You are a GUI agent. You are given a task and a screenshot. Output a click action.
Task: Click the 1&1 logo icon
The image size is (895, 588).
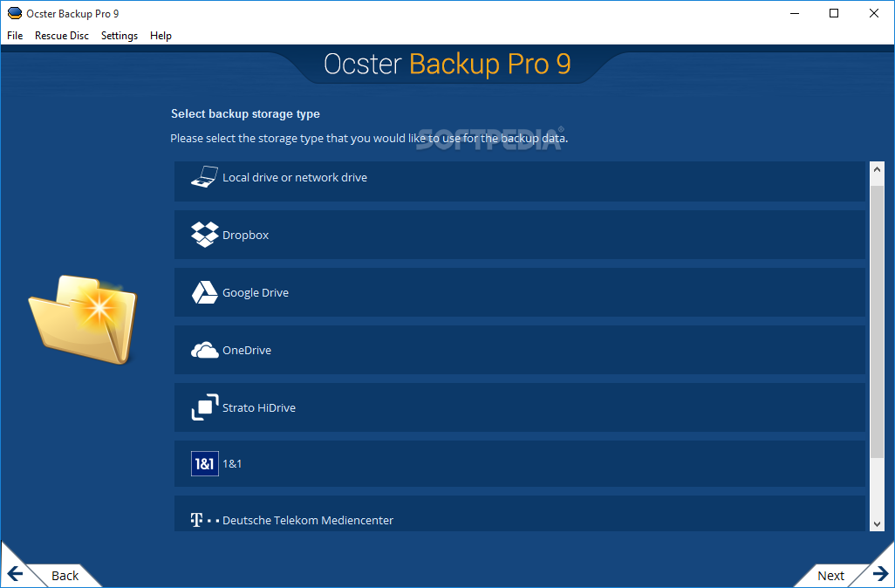[x=204, y=463]
